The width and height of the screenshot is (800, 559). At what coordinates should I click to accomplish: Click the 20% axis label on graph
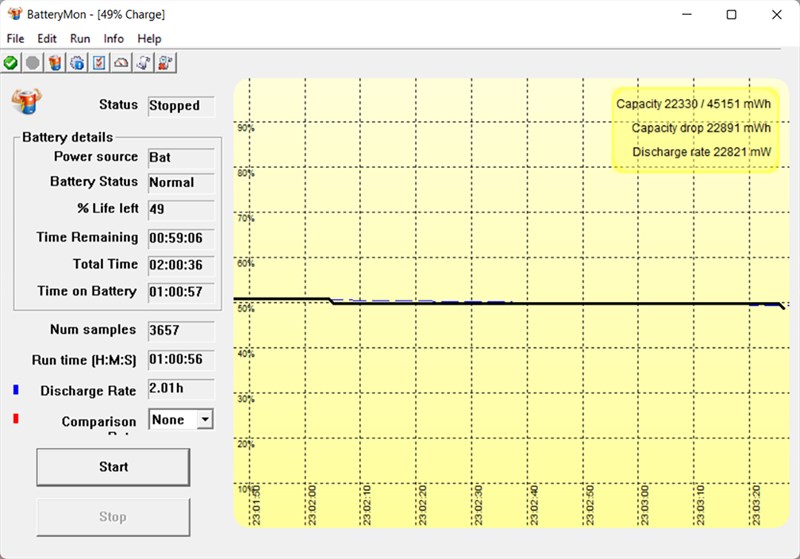point(245,444)
